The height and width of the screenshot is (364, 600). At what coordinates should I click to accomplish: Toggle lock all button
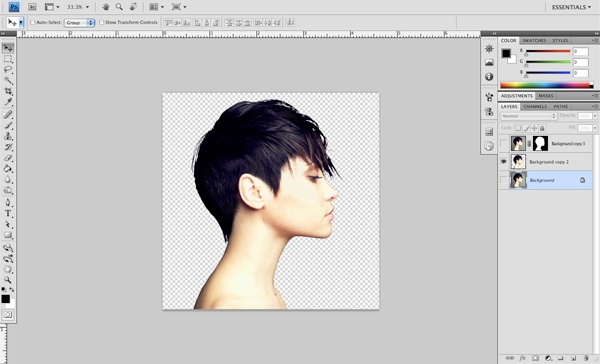542,128
